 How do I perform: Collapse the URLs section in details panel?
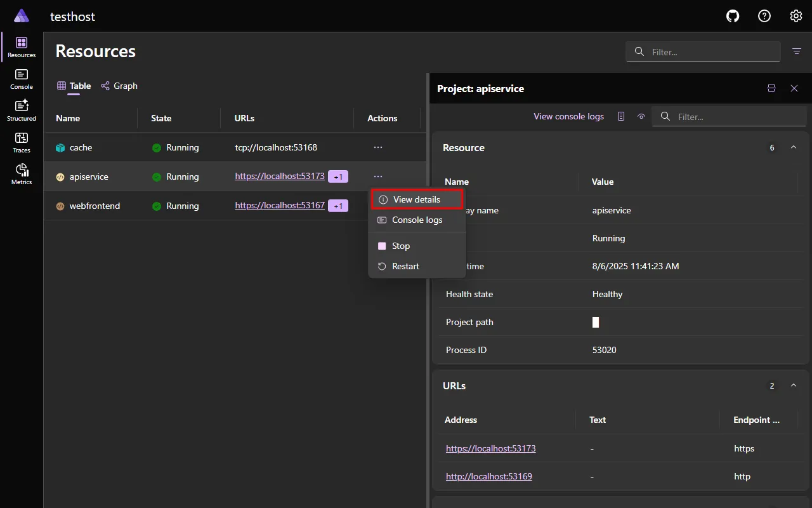click(794, 385)
